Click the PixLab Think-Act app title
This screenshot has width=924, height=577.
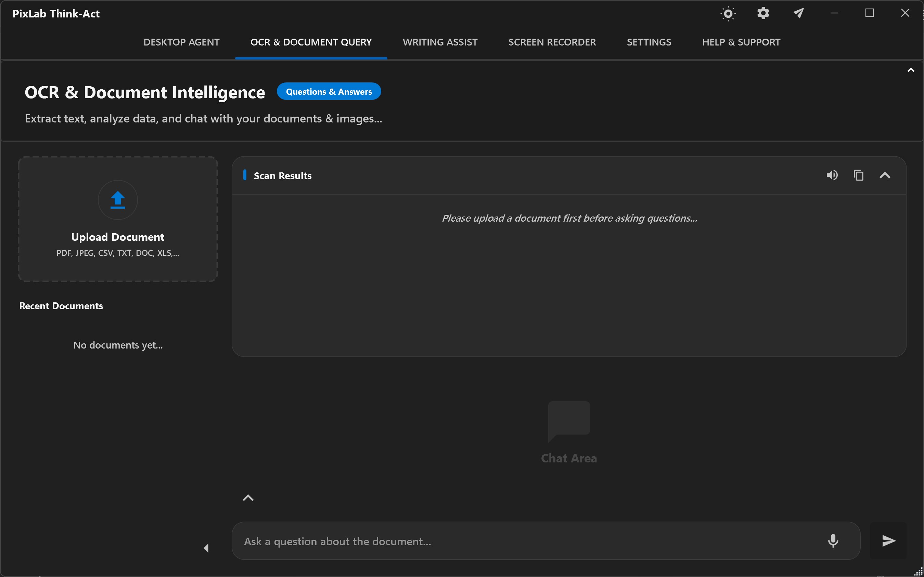pos(56,14)
